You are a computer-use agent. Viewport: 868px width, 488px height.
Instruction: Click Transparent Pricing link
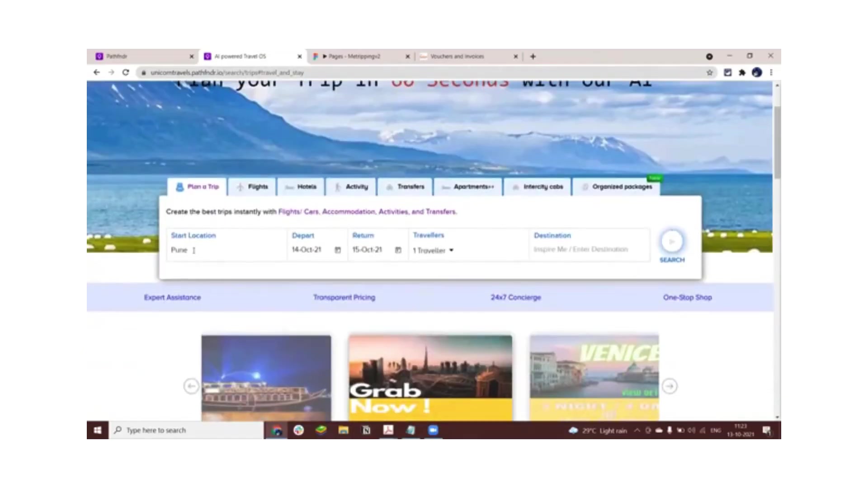point(344,297)
